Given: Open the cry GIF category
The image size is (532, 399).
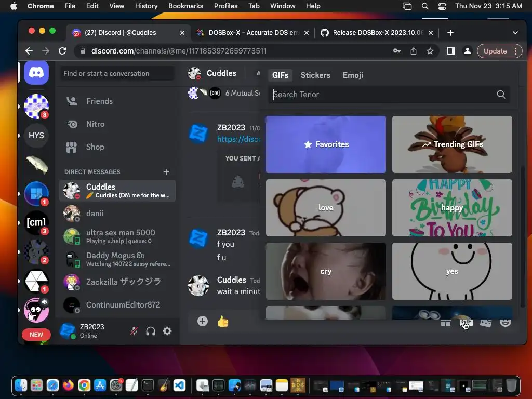Looking at the screenshot, I should coord(326,271).
